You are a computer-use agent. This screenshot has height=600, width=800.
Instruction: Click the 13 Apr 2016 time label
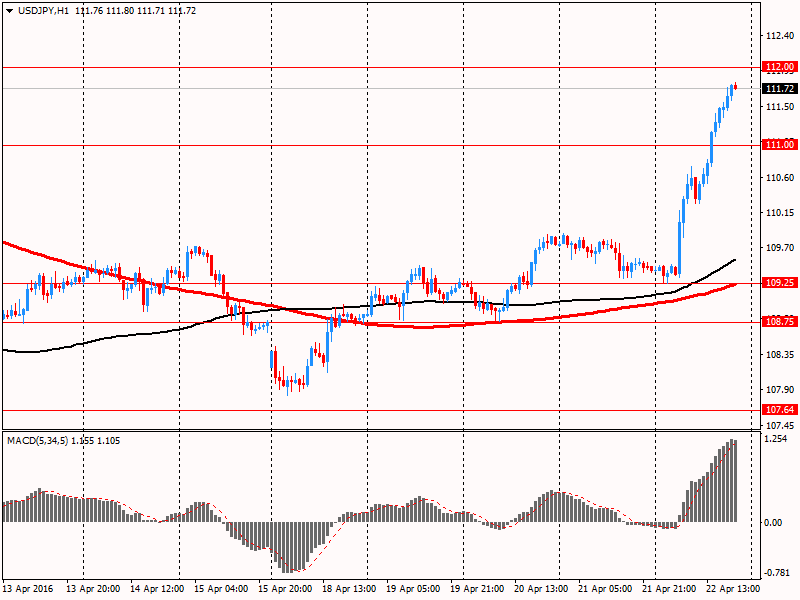tap(28, 589)
